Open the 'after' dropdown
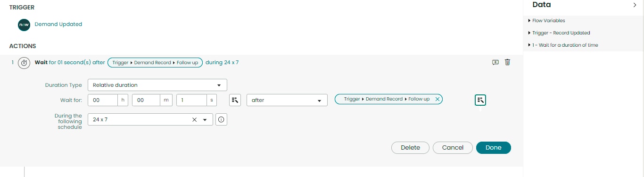Image resolution: width=644 pixels, height=177 pixels. click(287, 100)
